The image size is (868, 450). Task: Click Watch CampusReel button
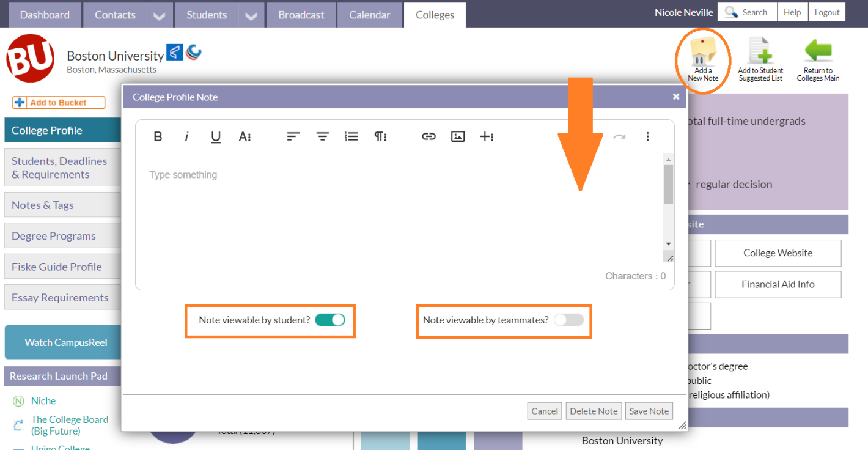click(x=63, y=342)
